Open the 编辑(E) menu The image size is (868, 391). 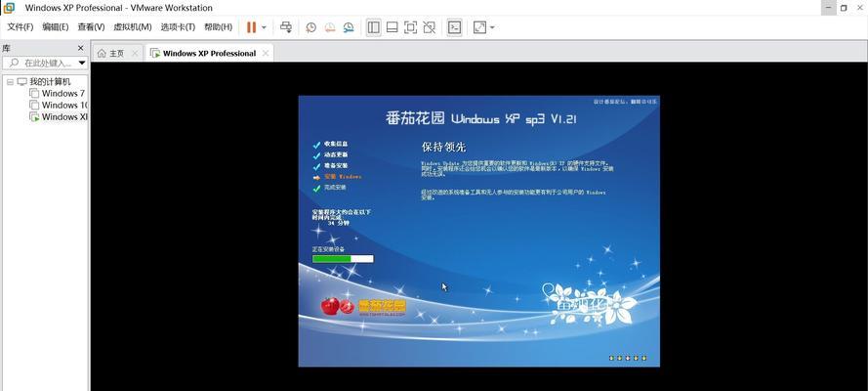point(56,27)
